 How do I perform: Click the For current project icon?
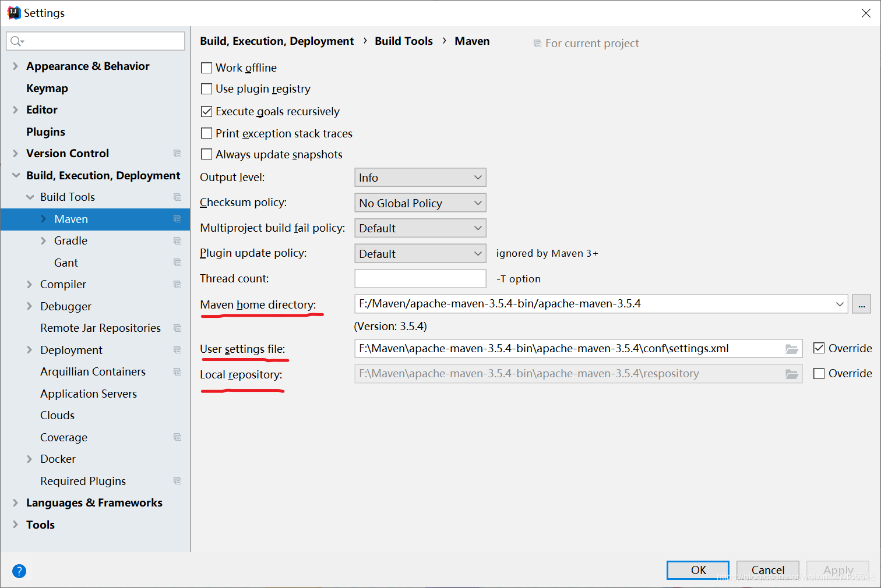pos(537,44)
